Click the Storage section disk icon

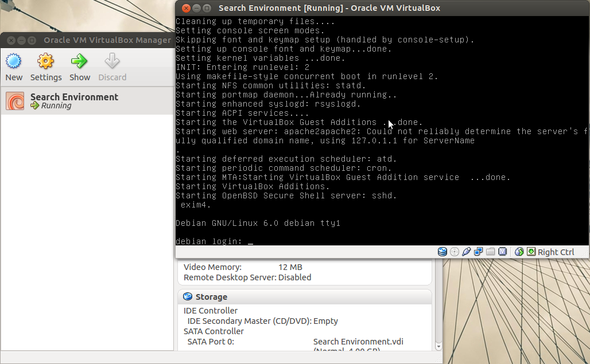[x=187, y=296]
